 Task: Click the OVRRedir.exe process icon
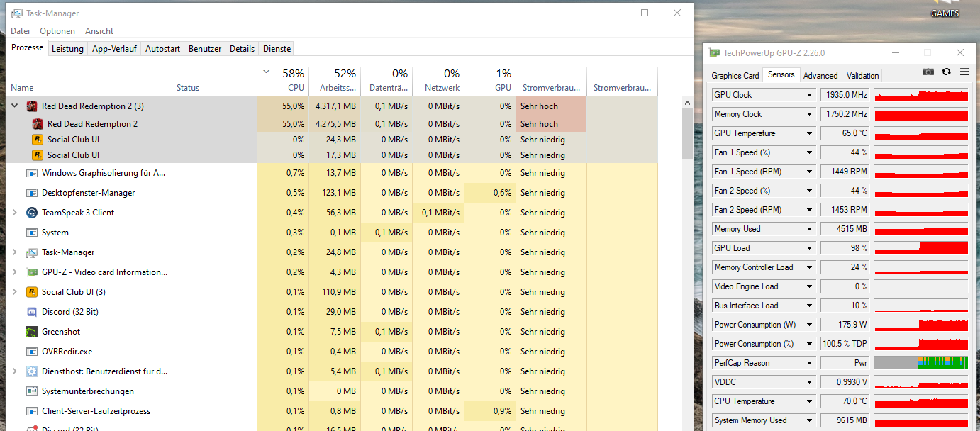(x=32, y=352)
